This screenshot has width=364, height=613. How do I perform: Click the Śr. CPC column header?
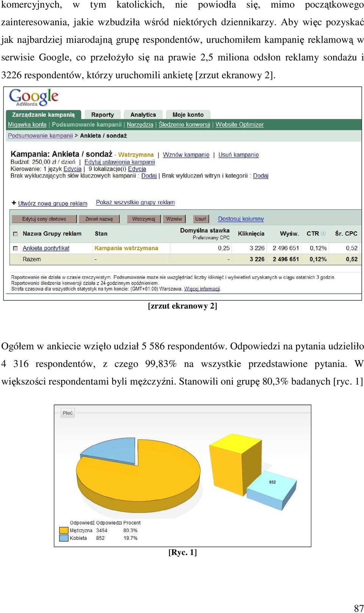click(346, 234)
